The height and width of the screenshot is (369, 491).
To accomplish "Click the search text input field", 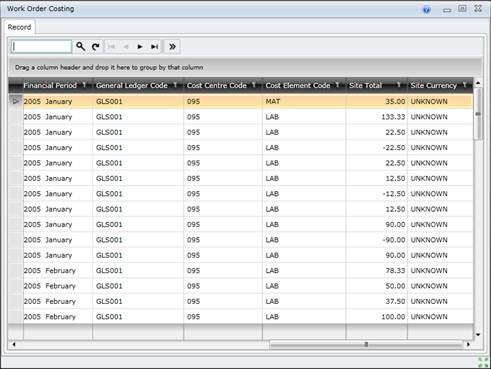I will 41,47.
